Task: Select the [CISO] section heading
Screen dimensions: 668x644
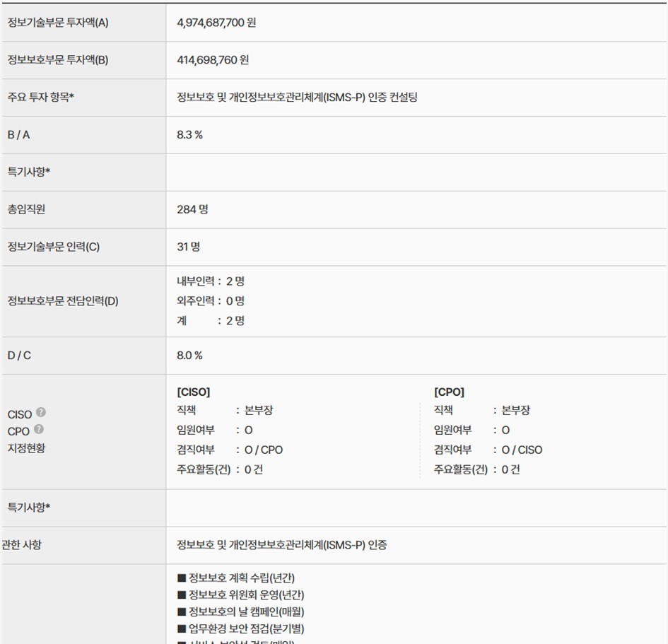Action: [x=193, y=392]
